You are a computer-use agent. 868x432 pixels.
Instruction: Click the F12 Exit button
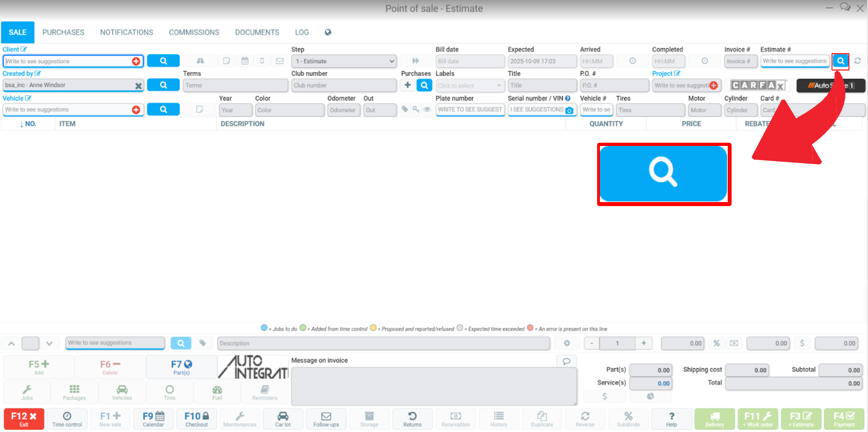coord(24,419)
